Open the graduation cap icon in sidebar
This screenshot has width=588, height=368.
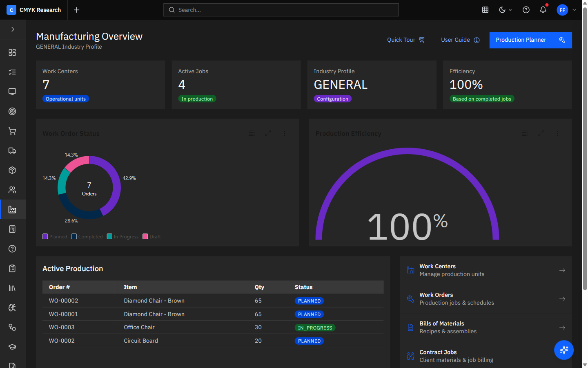click(x=12, y=347)
